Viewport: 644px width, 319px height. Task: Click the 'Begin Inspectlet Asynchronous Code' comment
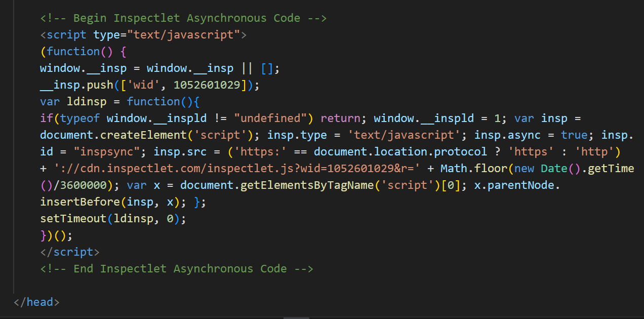[182, 18]
